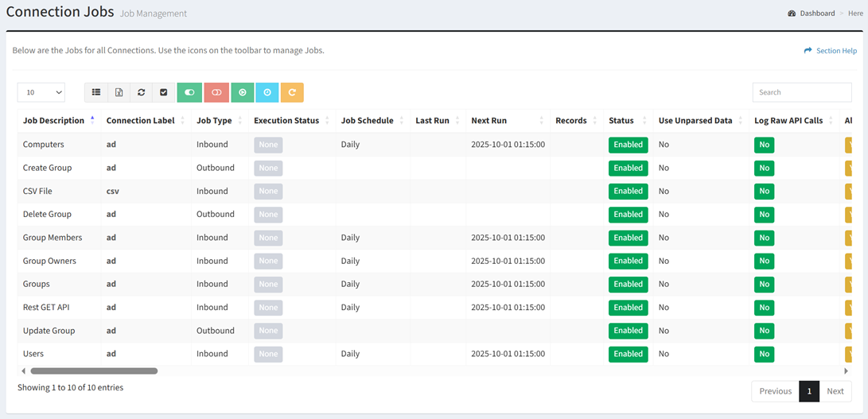Open the page size dropdown showing 10

point(41,92)
